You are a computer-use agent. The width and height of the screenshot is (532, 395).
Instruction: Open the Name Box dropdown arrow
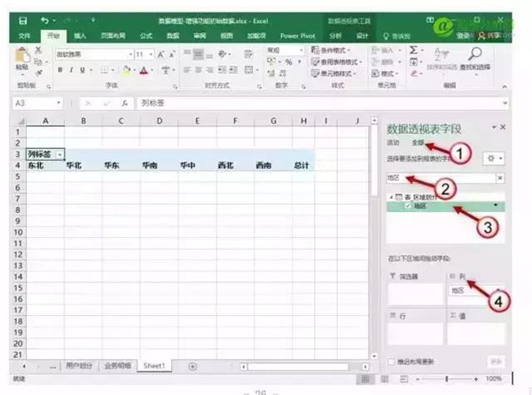(59, 103)
